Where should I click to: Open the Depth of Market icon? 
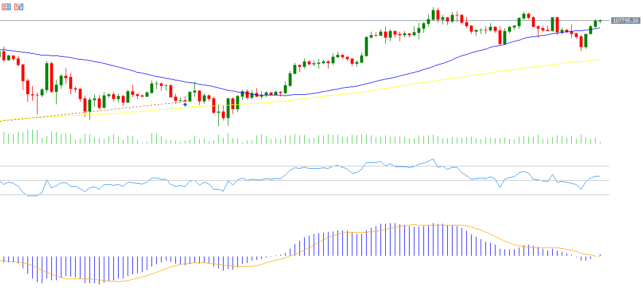pyautogui.click(x=19, y=7)
